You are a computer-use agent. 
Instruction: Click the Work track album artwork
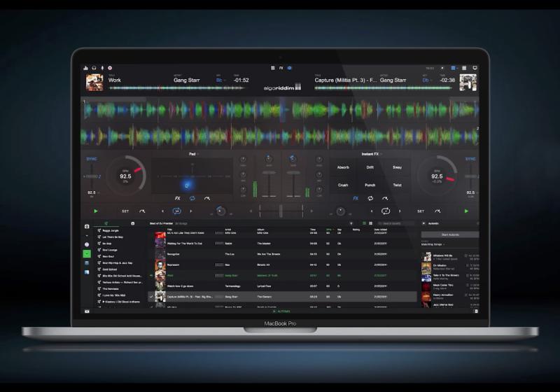tap(94, 83)
